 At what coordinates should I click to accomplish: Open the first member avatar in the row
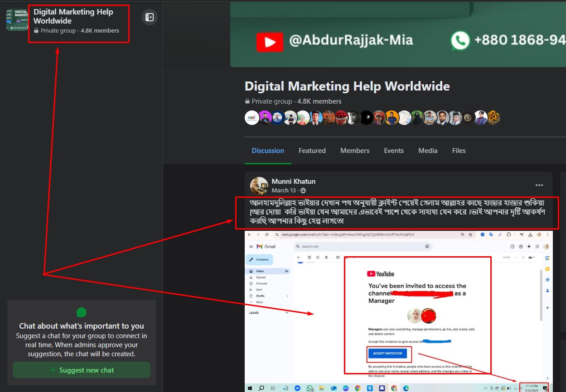252,118
